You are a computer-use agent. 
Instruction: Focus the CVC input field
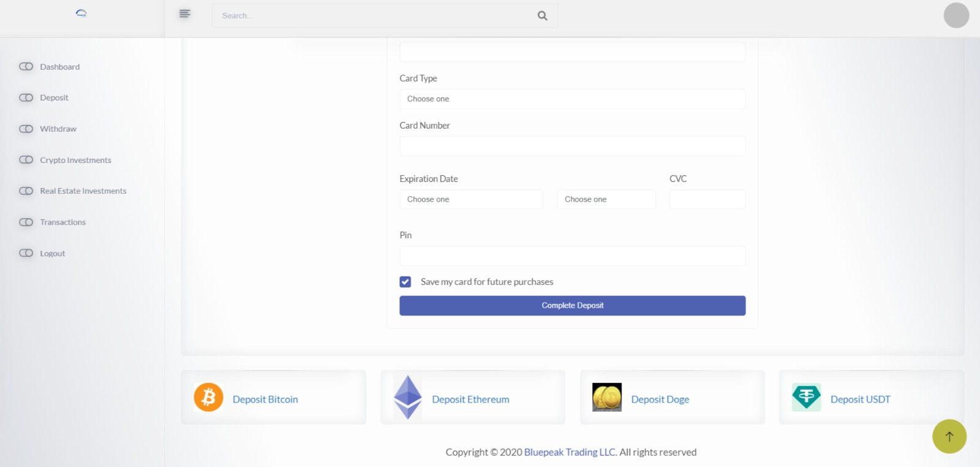[707, 199]
